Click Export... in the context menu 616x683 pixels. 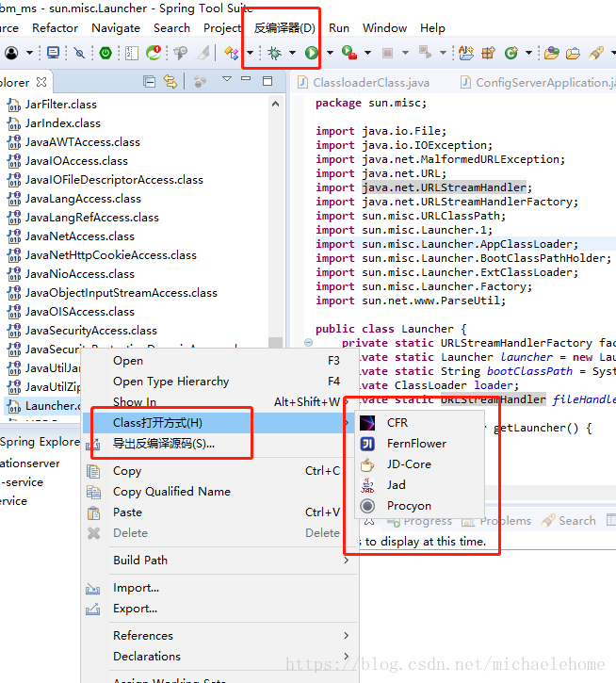click(220, 609)
